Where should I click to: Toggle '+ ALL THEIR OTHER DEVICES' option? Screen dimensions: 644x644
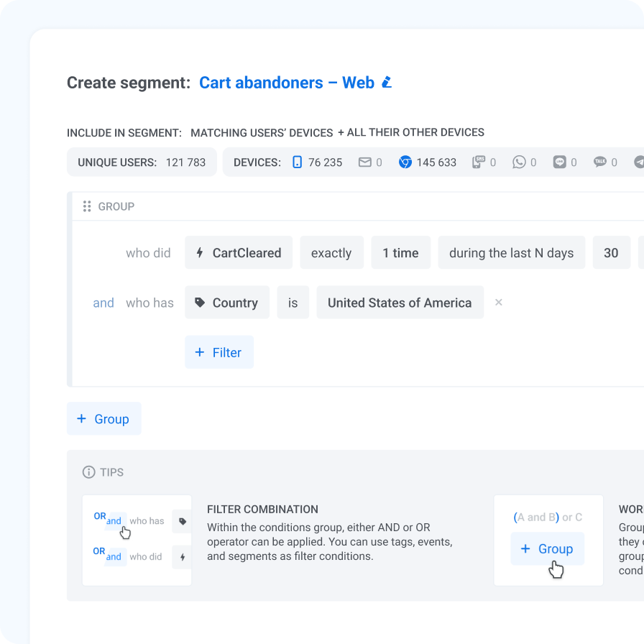(411, 132)
